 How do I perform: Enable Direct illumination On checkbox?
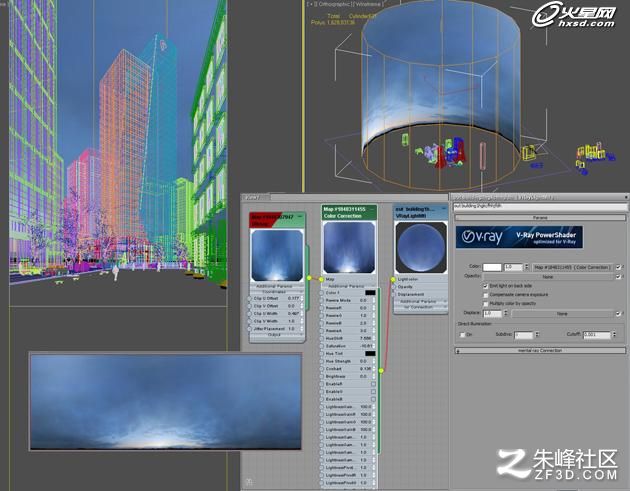462,335
